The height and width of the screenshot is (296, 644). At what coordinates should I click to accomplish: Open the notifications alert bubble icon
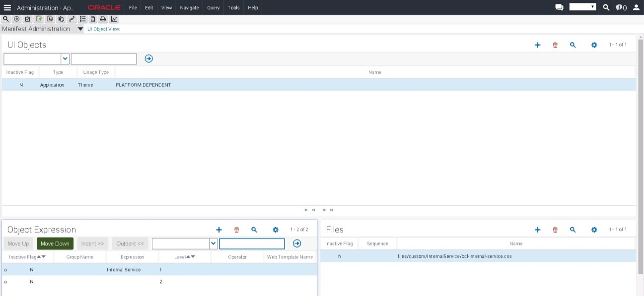tap(621, 7)
